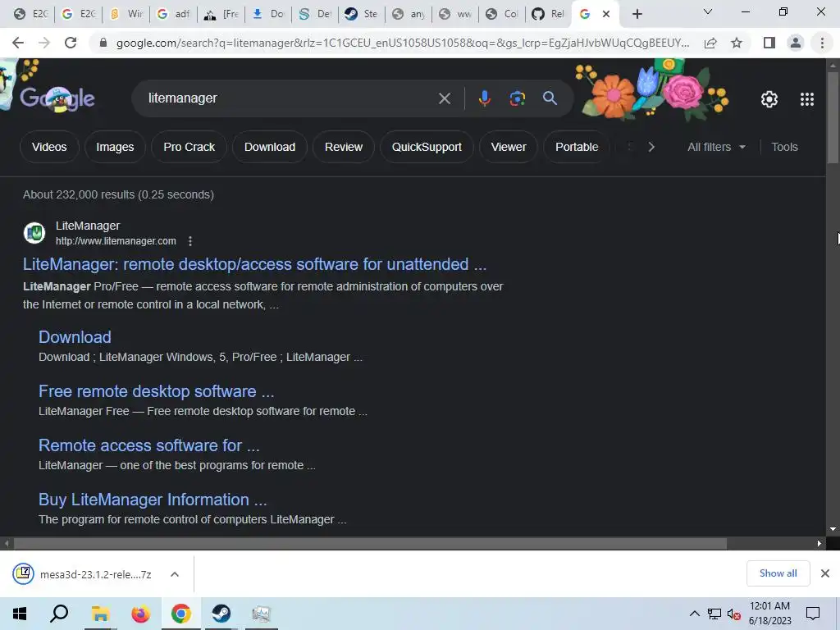Open the Google apps grid
This screenshot has height=630, width=840.
pos(807,99)
